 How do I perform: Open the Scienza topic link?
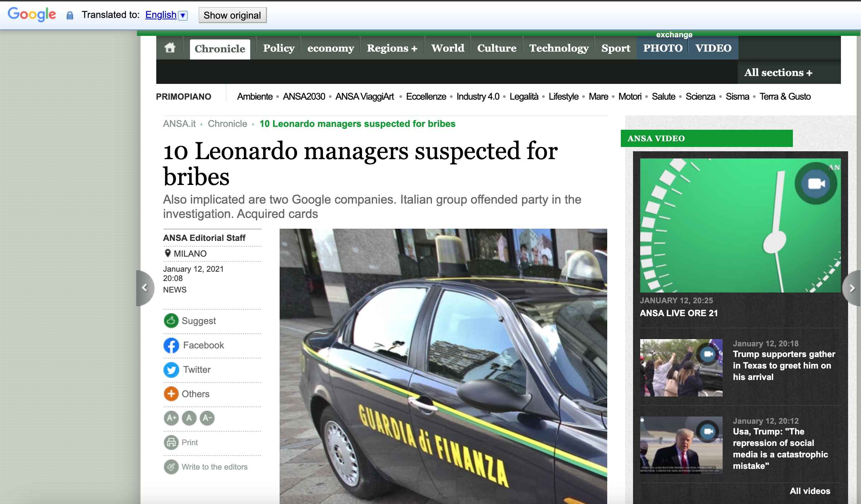tap(700, 96)
